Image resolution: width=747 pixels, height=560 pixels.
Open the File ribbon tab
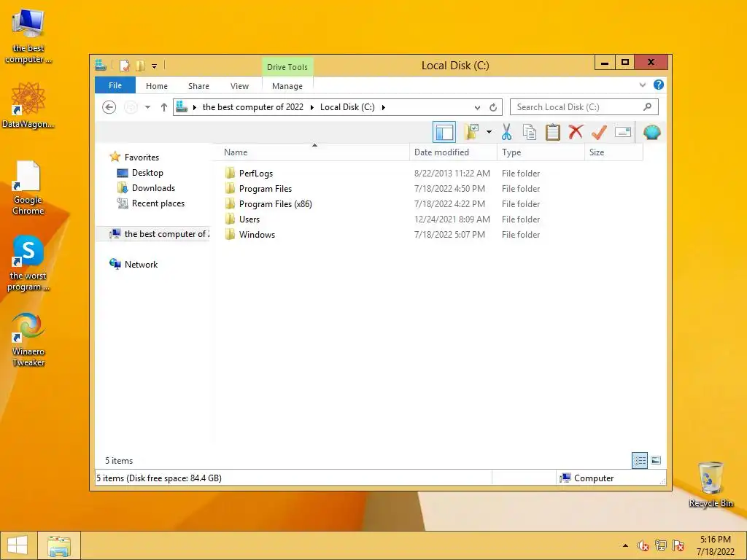click(x=115, y=85)
